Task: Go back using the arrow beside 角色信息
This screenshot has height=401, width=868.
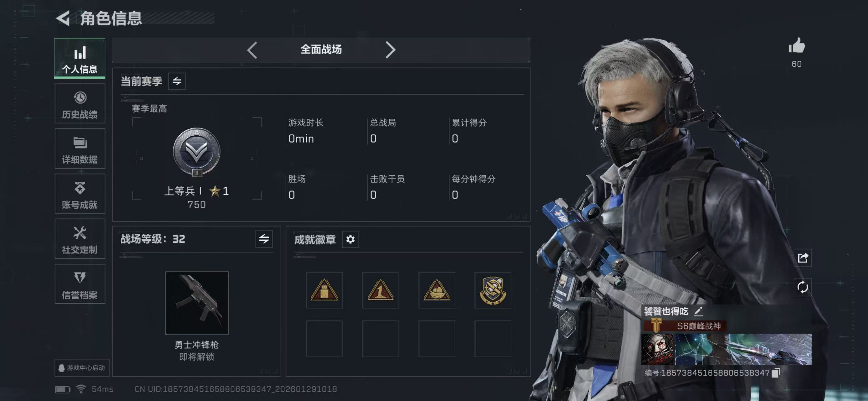Action: tap(63, 18)
